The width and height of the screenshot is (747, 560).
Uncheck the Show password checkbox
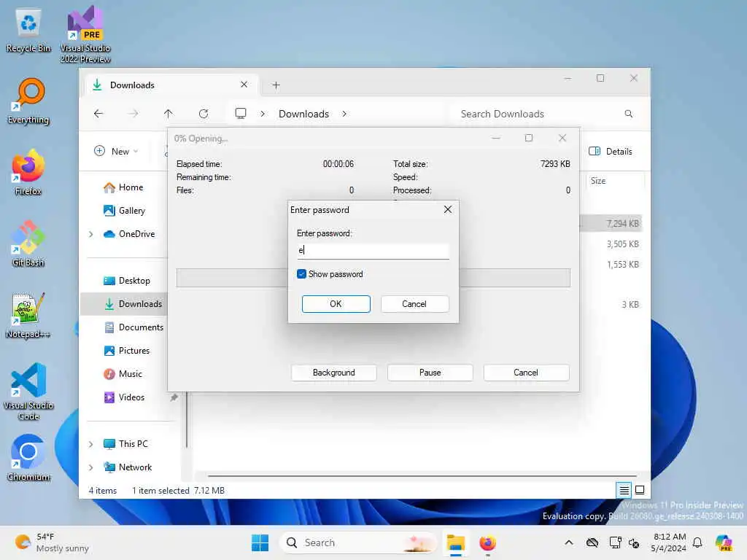(x=301, y=274)
